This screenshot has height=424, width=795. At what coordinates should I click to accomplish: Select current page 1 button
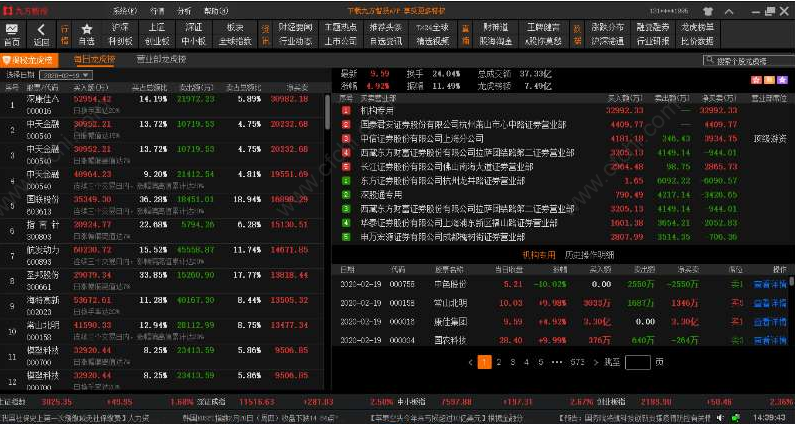tap(485, 362)
